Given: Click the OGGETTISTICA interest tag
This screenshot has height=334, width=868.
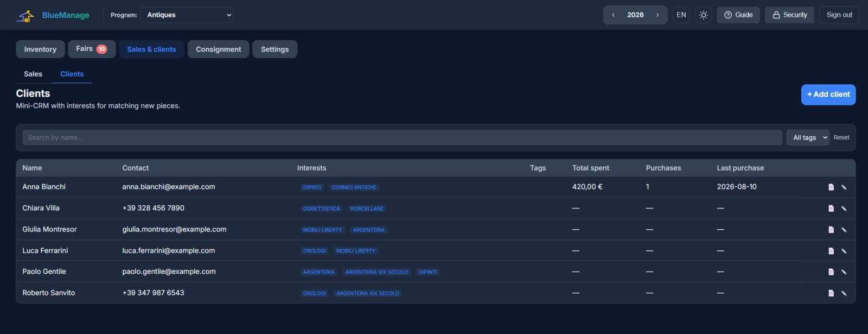Looking at the screenshot, I should (x=322, y=209).
